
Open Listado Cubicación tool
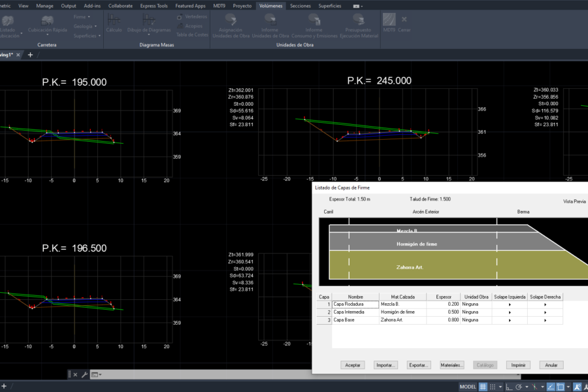click(8, 26)
